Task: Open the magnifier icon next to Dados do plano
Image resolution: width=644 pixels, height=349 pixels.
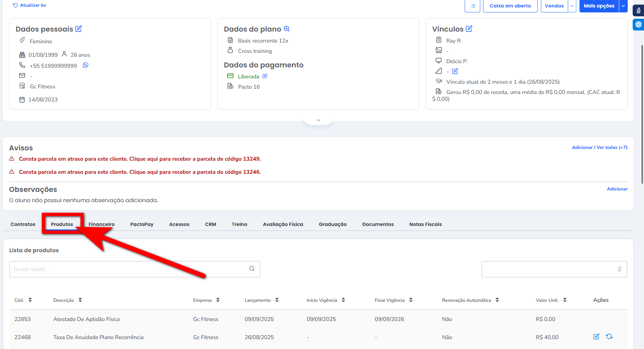Action: coord(287,29)
